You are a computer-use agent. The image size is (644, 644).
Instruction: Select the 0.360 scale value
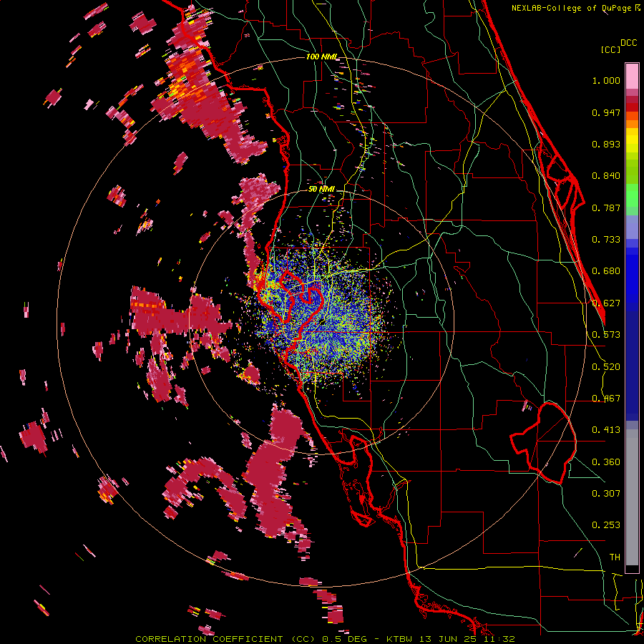click(x=606, y=462)
